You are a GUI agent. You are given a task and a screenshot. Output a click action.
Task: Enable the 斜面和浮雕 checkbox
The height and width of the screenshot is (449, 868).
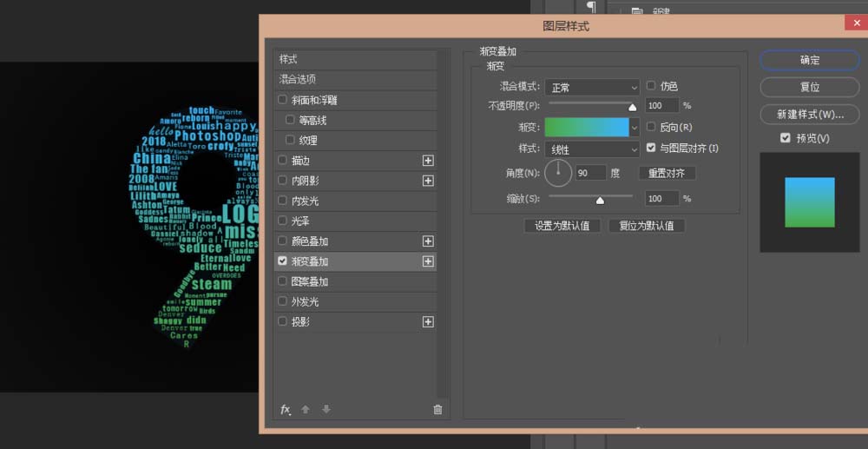282,100
